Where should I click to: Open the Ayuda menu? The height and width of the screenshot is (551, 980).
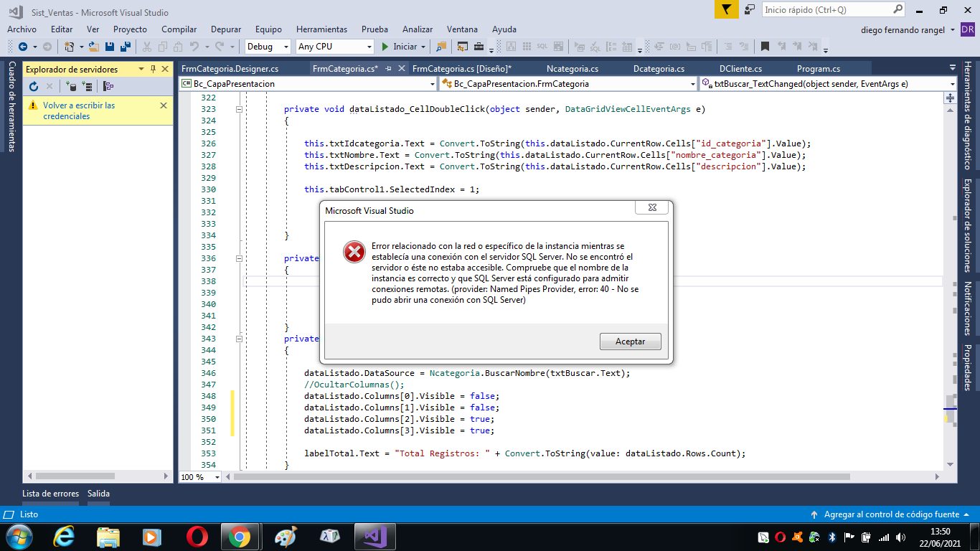pyautogui.click(x=504, y=29)
